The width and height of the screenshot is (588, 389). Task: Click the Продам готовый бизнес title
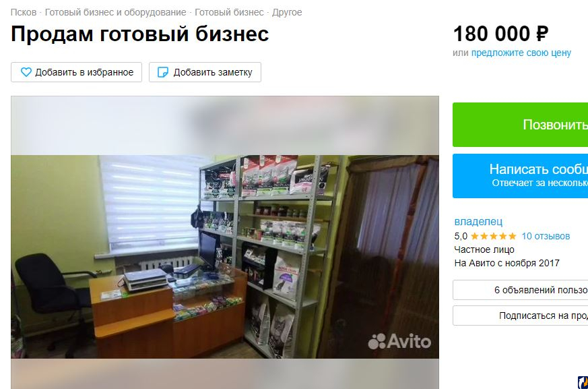[140, 34]
